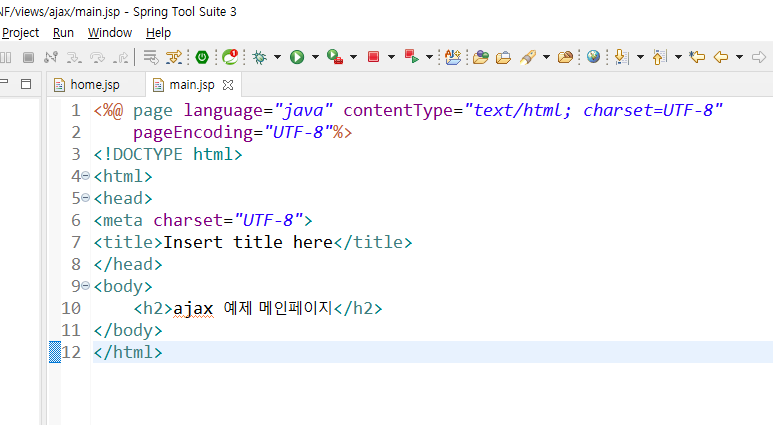The width and height of the screenshot is (773, 425).
Task: Open the Previous Annotation dropdown arrow
Action: [x=678, y=57]
